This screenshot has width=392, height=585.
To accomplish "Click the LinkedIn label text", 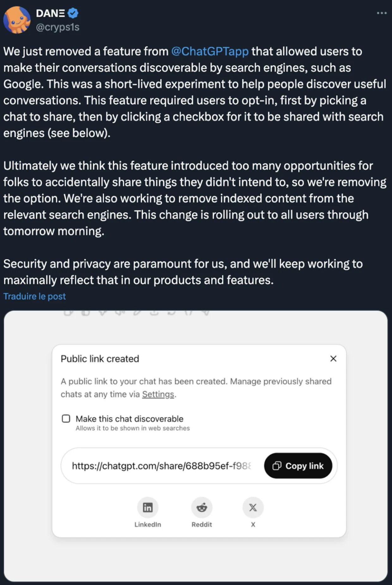I will point(148,524).
